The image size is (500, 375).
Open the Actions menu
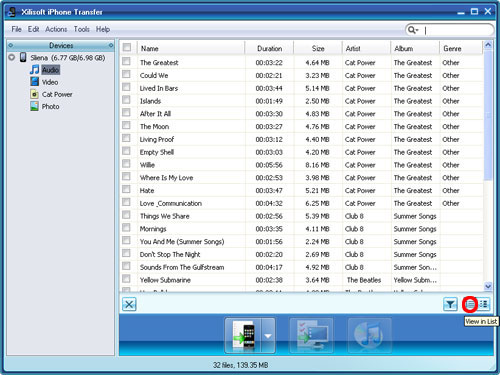coord(56,29)
